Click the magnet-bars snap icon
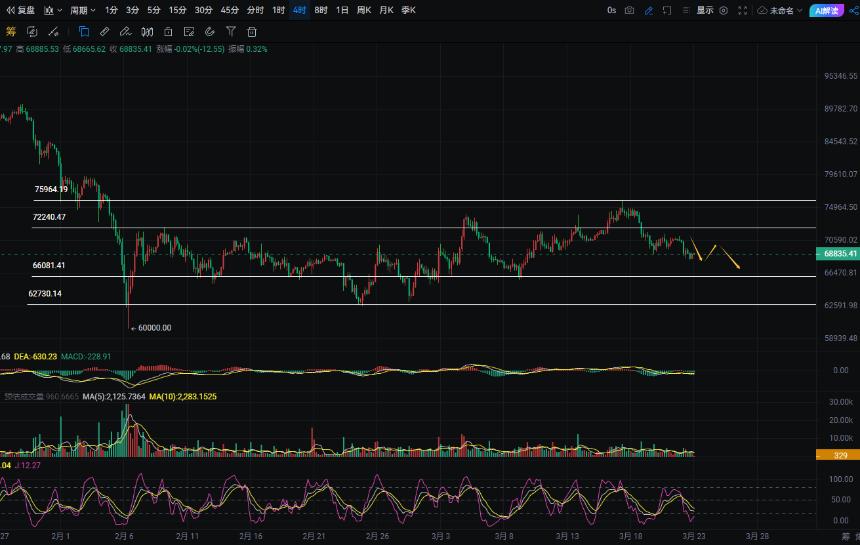The image size is (860, 545). coord(147,32)
